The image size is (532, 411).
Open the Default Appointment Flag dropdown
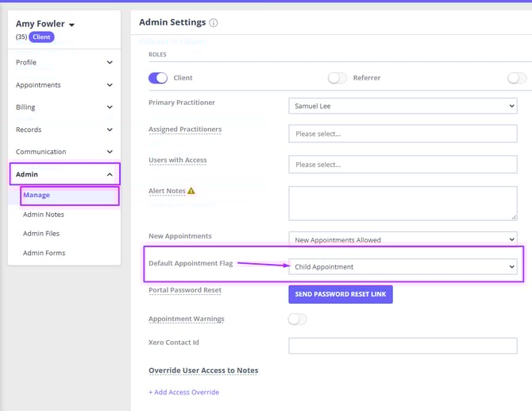coord(403,266)
